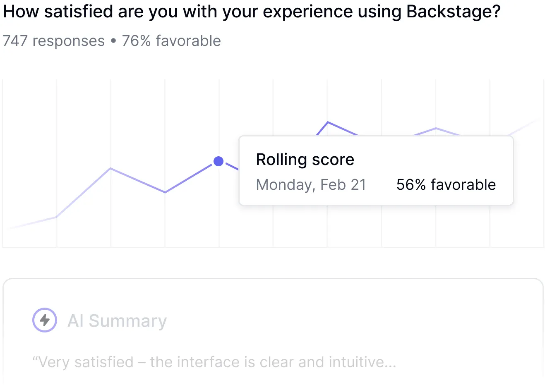Open the 747 responses count
Viewport: 545px width, 392px height.
[54, 41]
